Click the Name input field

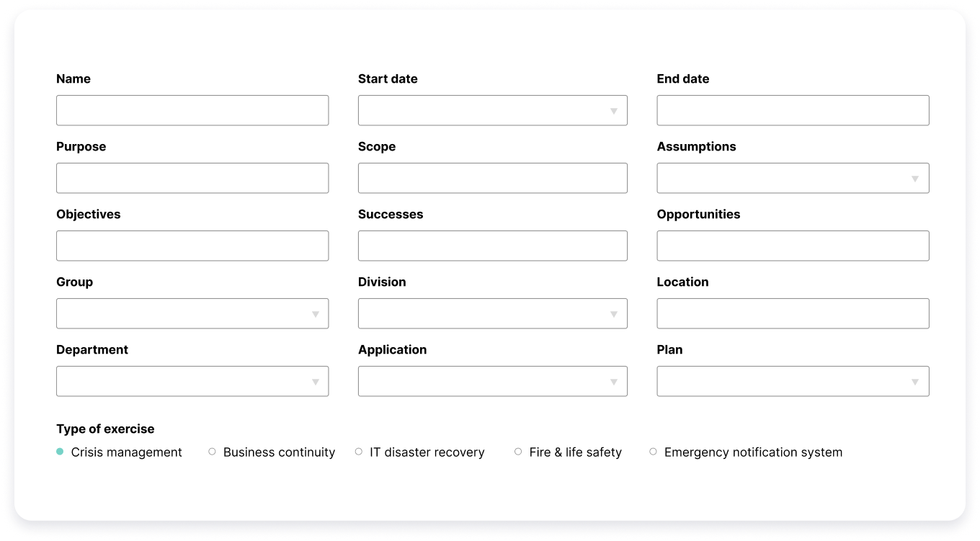[192, 110]
